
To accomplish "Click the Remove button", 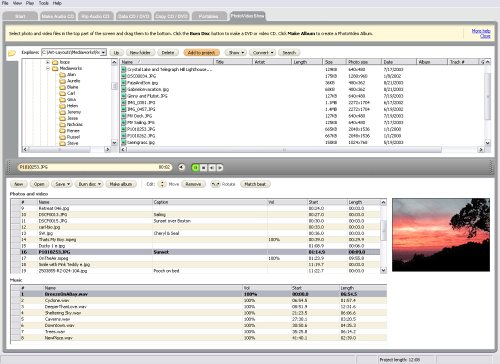I will [193, 184].
